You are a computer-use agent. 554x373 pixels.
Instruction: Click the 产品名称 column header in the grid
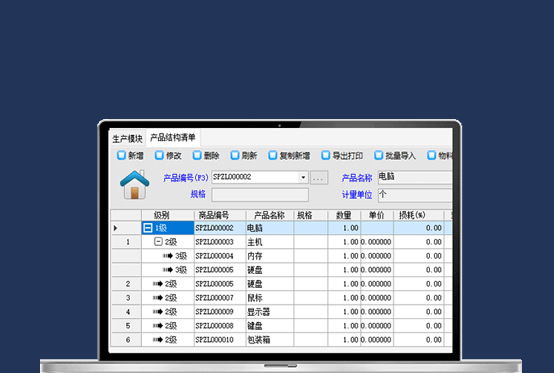coord(270,215)
